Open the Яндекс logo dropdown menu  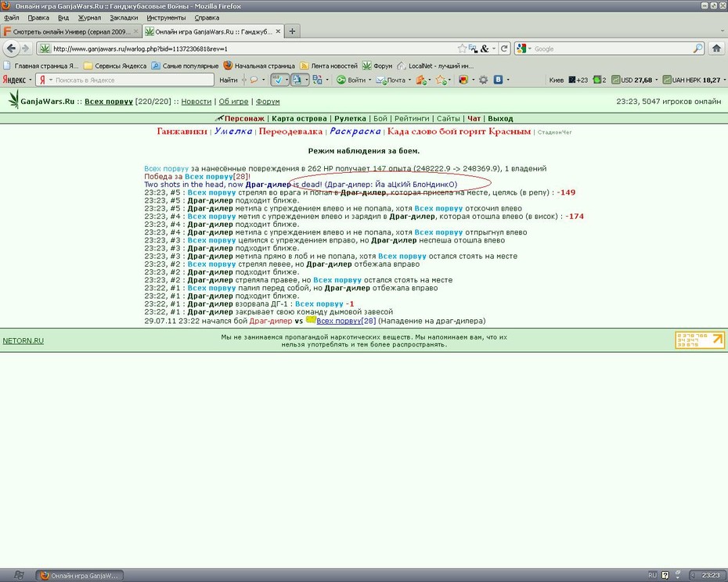[x=16, y=80]
